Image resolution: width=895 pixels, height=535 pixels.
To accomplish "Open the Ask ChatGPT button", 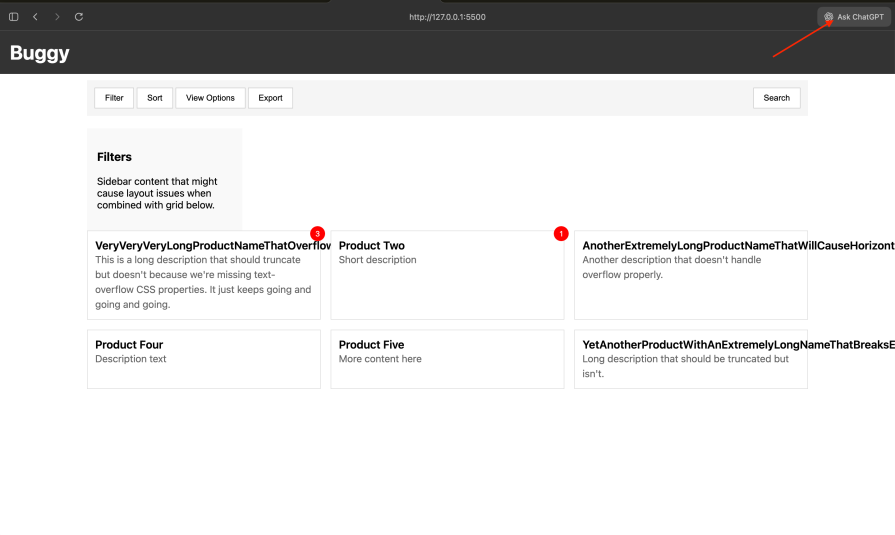I will coord(854,17).
